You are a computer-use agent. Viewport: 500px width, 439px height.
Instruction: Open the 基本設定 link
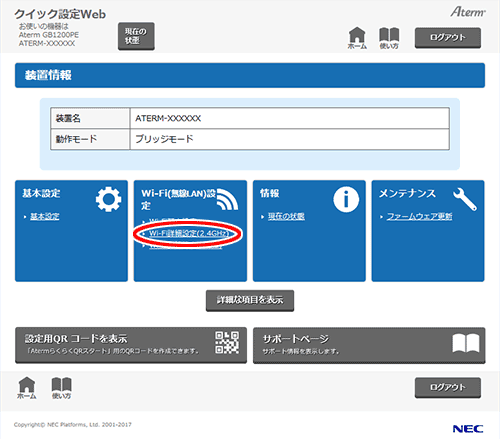[45, 217]
